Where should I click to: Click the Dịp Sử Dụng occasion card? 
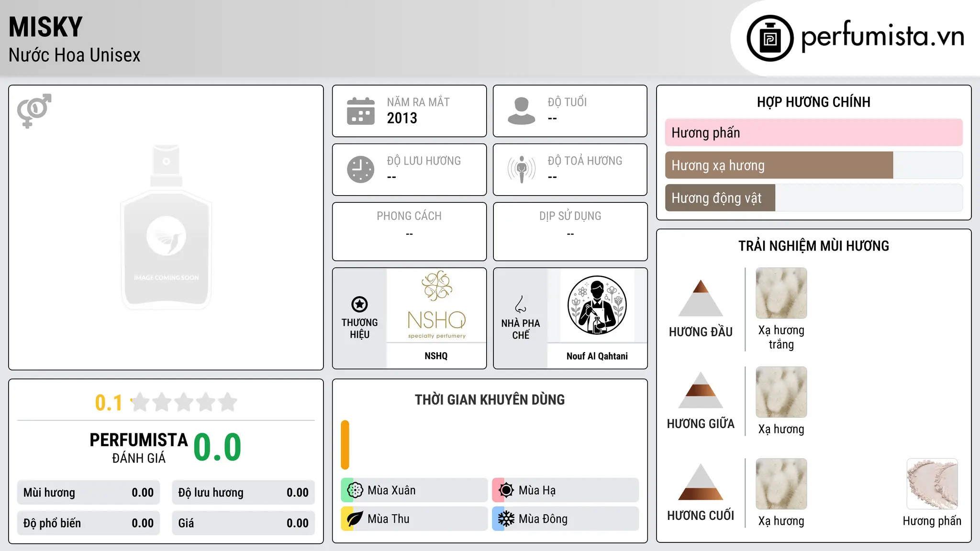[570, 231]
